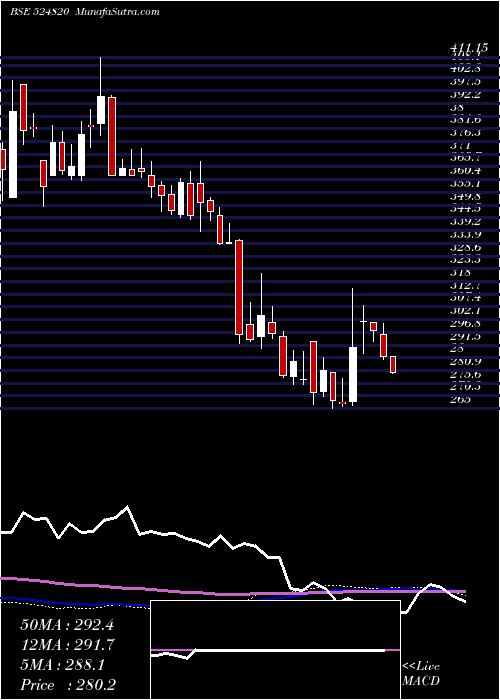Click the 360.4 price axis label
This screenshot has height=700, width=500.
pyautogui.click(x=466, y=171)
